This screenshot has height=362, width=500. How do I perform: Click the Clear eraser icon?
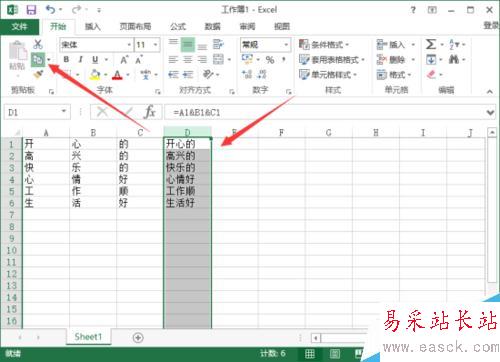coord(431,74)
